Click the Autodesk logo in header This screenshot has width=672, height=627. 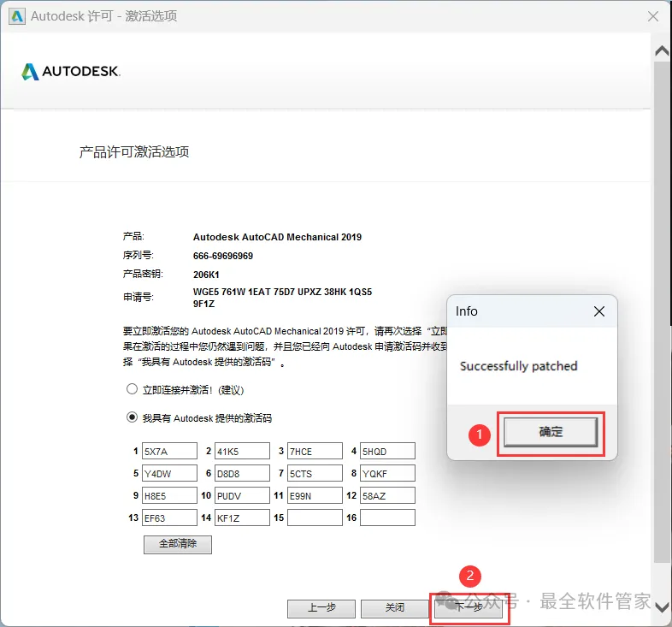click(x=71, y=72)
